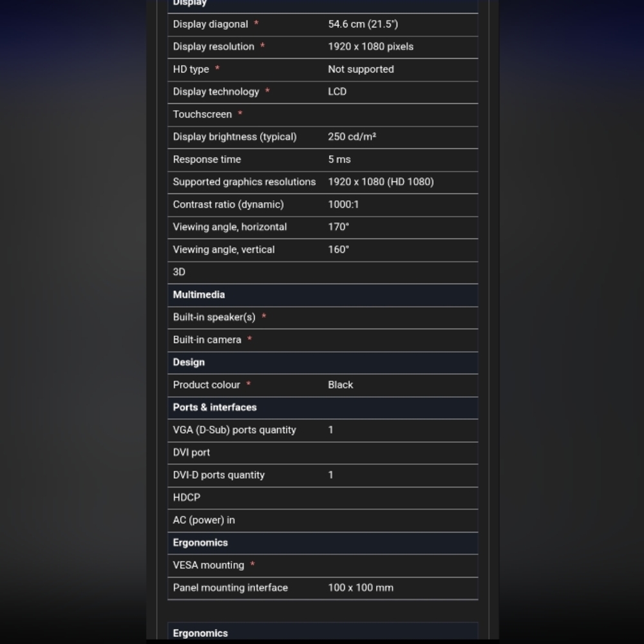Click the Viewing angle, horizontal label
Viewport: 644px width, 644px height.
[230, 227]
